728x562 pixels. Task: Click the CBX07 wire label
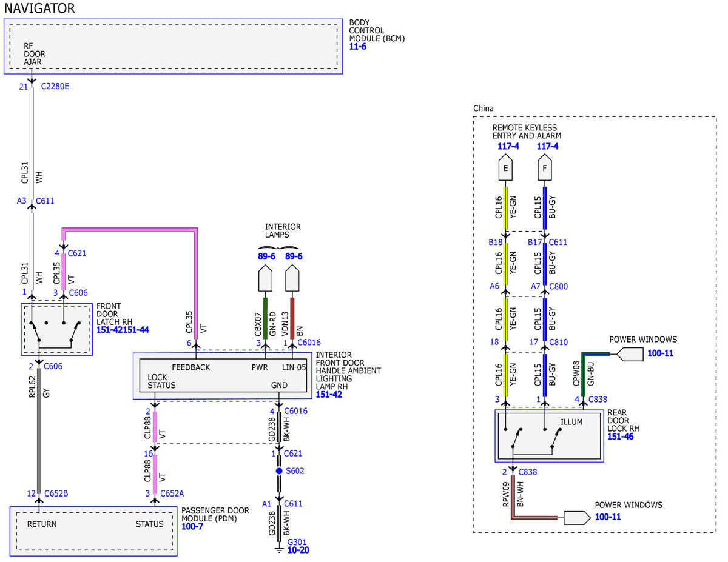[x=257, y=324]
